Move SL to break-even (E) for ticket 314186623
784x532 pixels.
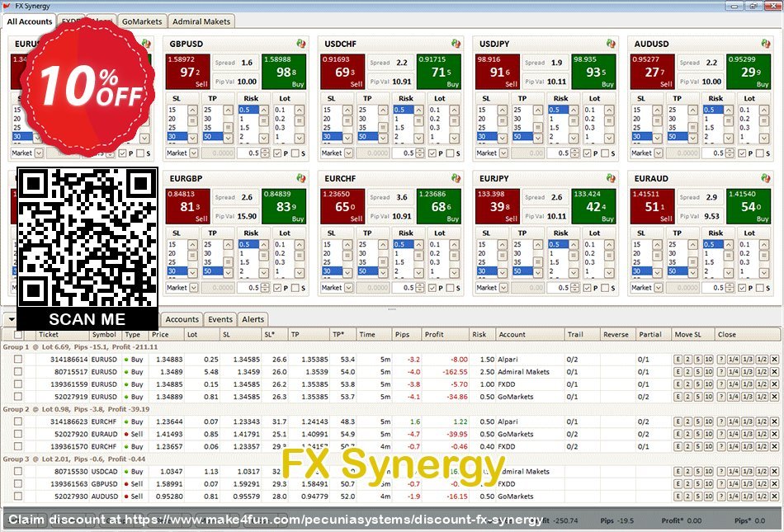coord(678,421)
